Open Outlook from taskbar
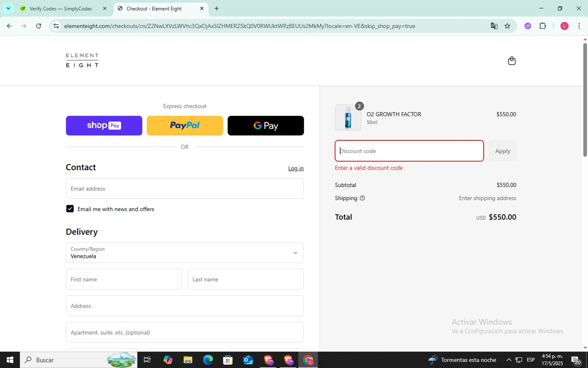588x368 pixels. (248, 360)
